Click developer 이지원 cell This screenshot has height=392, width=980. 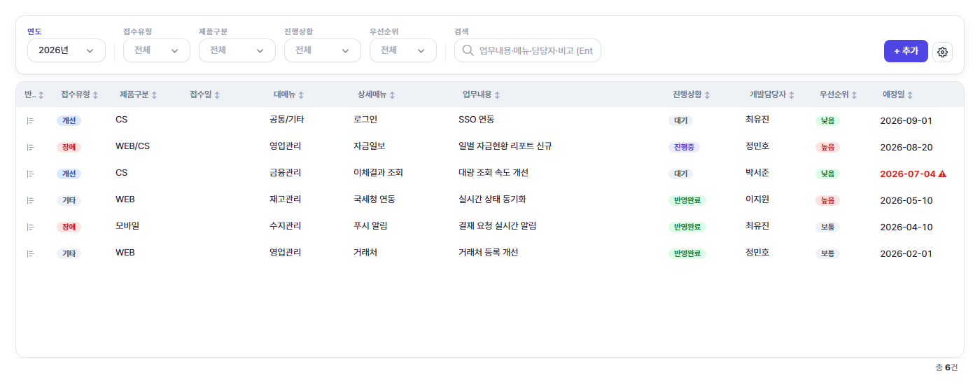(x=757, y=199)
